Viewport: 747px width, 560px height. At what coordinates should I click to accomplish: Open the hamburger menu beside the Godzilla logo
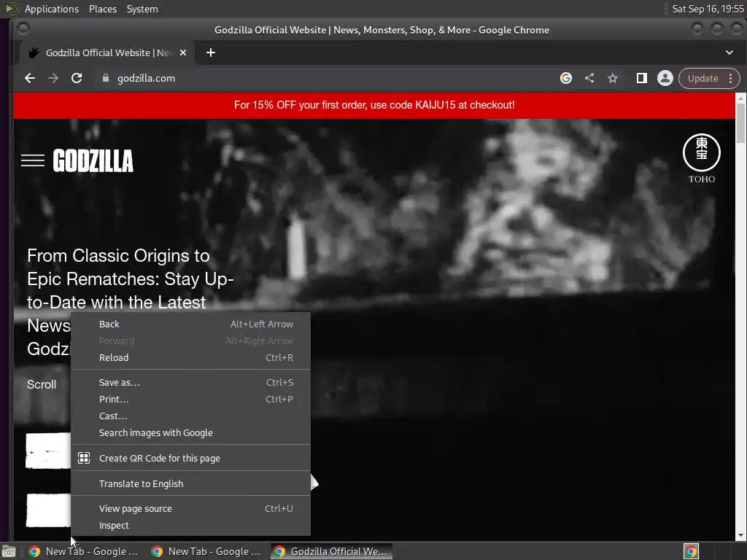coord(32,160)
